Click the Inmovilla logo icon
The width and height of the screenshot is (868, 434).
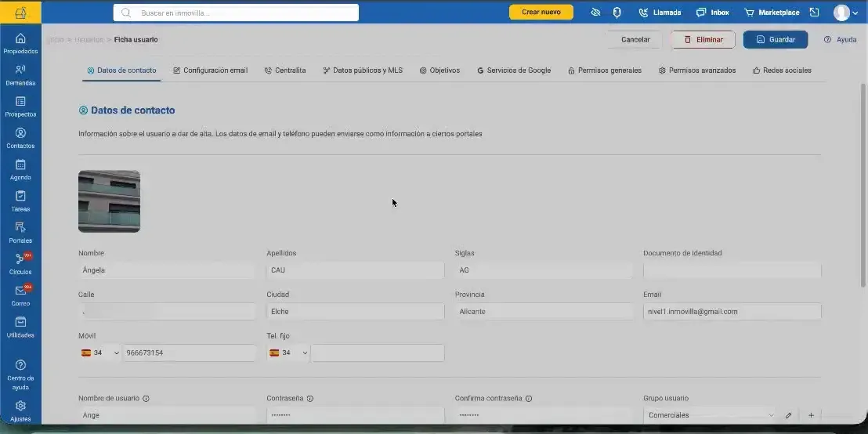pyautogui.click(x=20, y=13)
